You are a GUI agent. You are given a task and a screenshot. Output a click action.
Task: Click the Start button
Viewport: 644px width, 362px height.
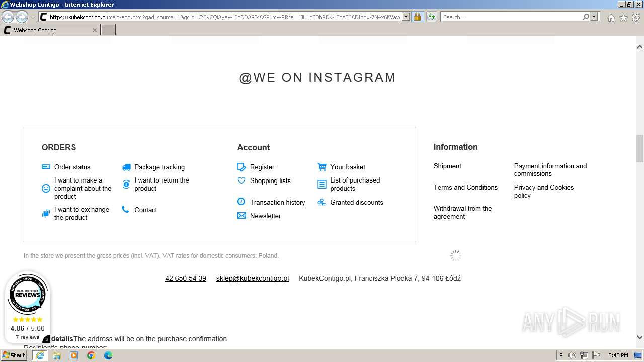click(x=14, y=355)
